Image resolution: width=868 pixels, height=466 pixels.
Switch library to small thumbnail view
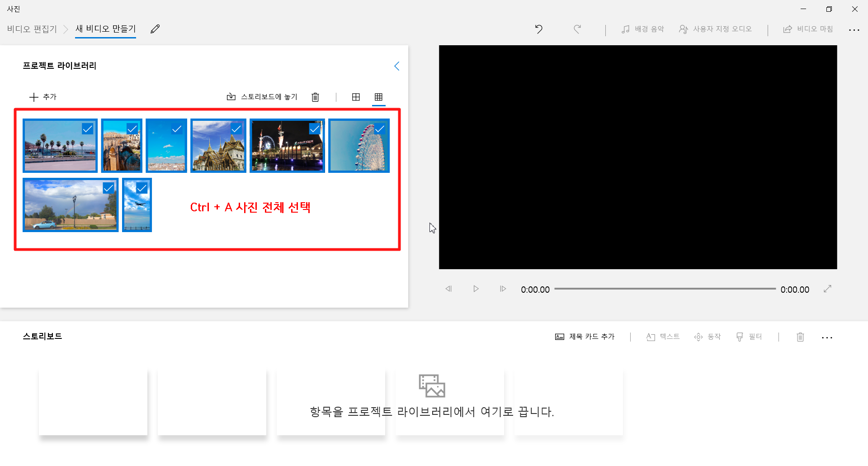click(x=378, y=97)
